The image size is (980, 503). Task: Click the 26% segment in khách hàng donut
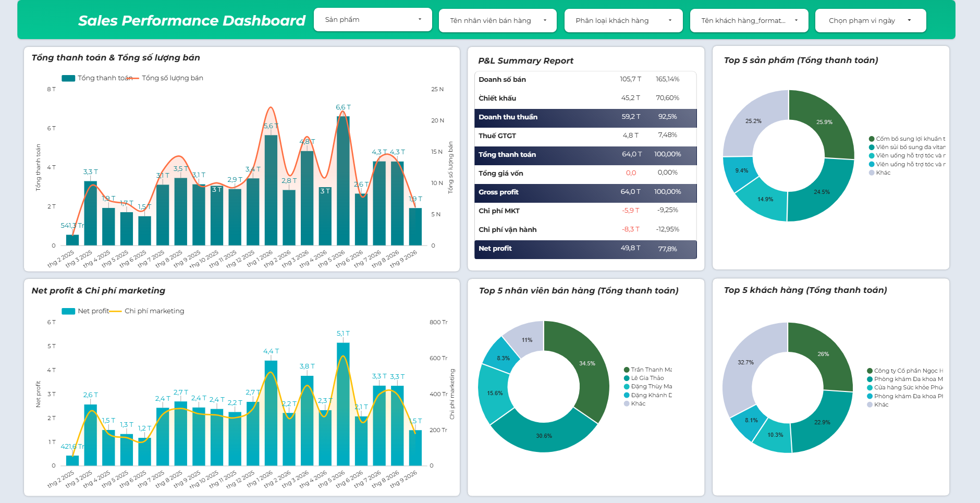pos(823,354)
